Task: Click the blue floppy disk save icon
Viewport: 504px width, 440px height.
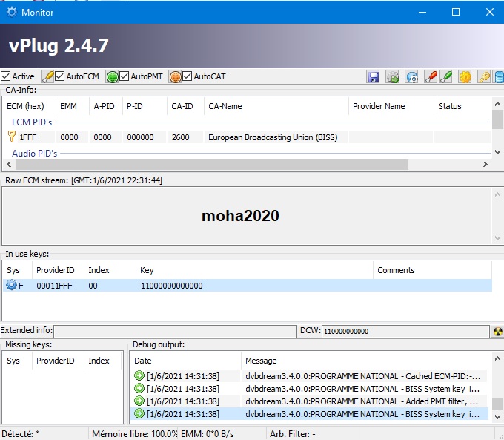Action: pos(373,77)
